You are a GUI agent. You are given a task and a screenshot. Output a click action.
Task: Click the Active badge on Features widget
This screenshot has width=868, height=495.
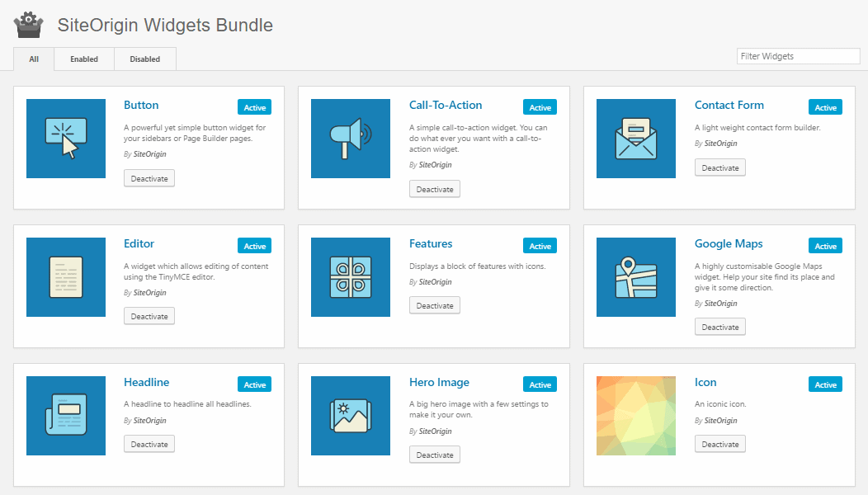click(x=540, y=246)
